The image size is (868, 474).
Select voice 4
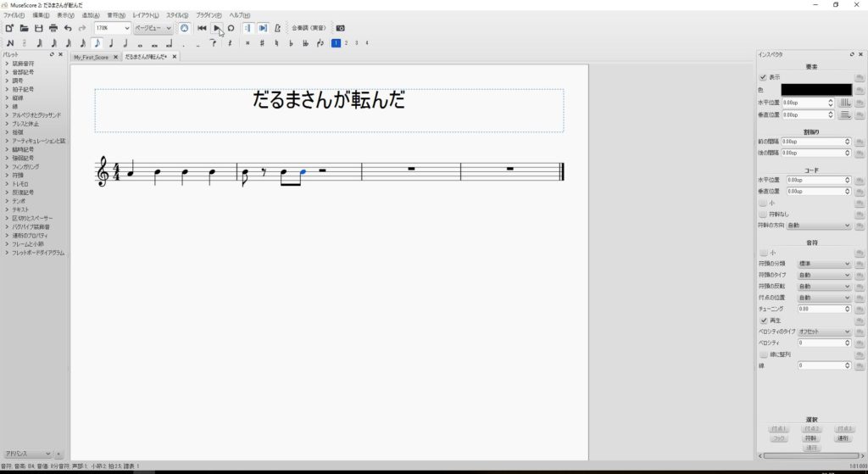click(x=366, y=43)
